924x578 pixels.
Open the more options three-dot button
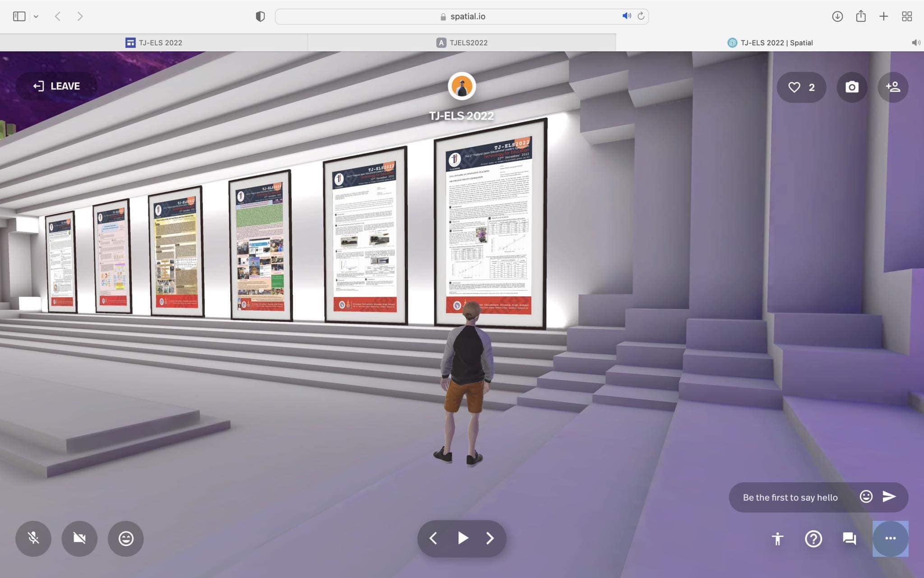[890, 538]
